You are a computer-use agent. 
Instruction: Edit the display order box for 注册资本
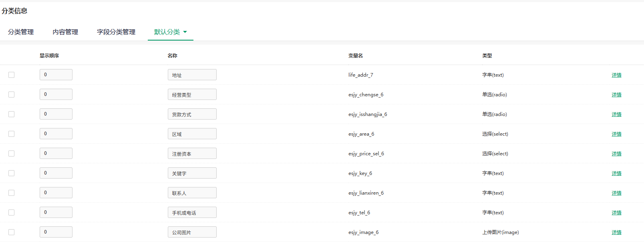(56, 154)
